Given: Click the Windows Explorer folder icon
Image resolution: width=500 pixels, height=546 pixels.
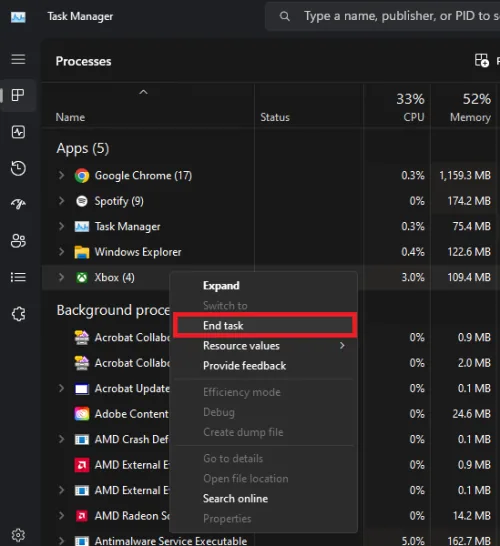Looking at the screenshot, I should click(82, 252).
